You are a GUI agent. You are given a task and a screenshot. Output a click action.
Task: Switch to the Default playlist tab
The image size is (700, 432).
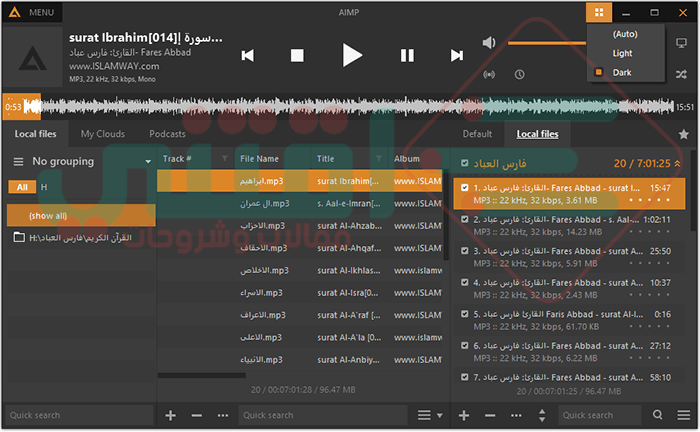[477, 134]
